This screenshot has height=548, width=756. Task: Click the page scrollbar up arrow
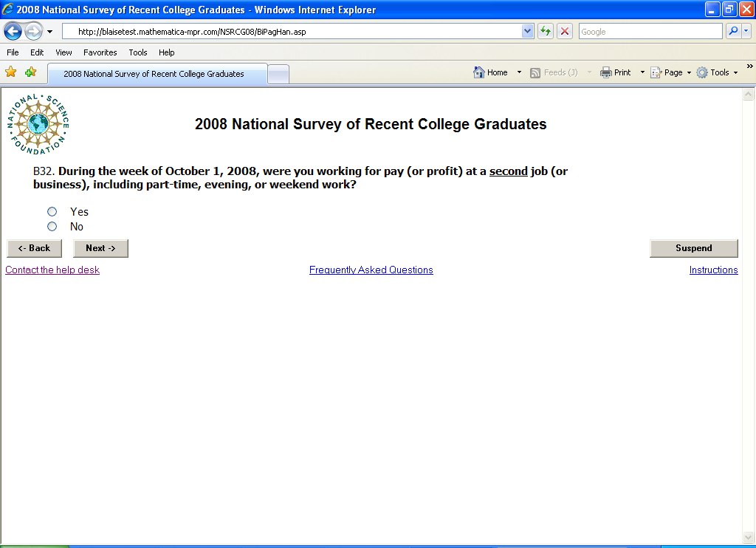(x=749, y=94)
